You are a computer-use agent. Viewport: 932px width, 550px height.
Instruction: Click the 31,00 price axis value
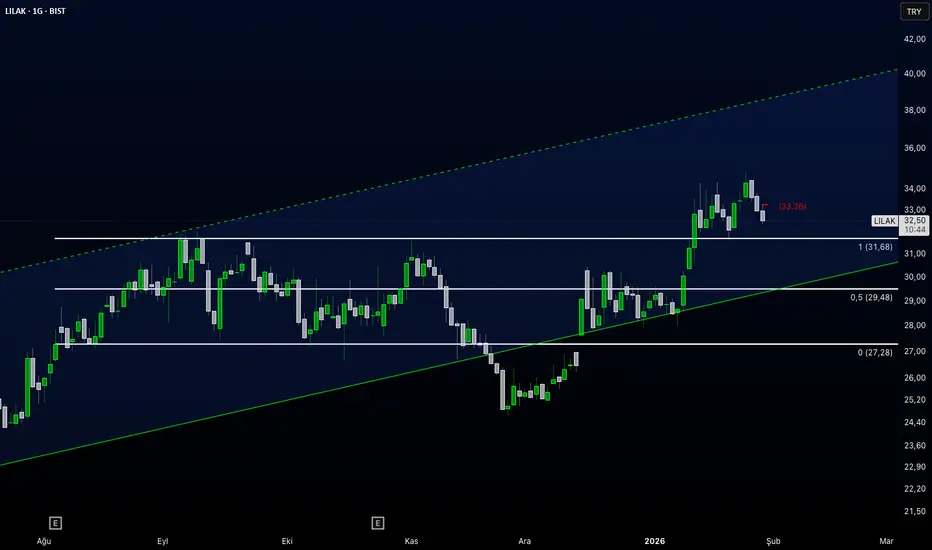coord(915,253)
